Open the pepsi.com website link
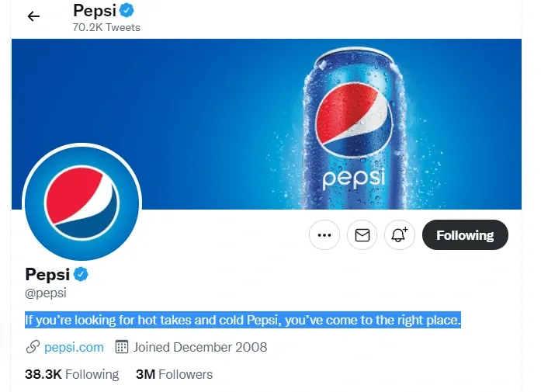The width and height of the screenshot is (541, 392). [74, 347]
